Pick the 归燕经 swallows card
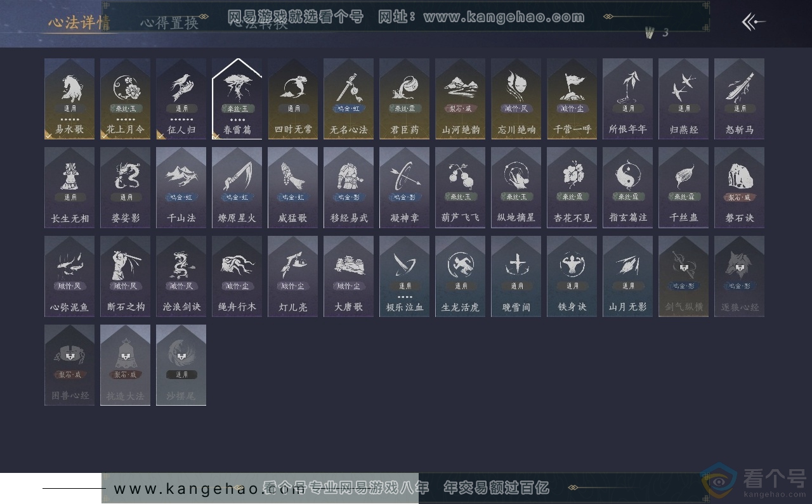 (684, 99)
